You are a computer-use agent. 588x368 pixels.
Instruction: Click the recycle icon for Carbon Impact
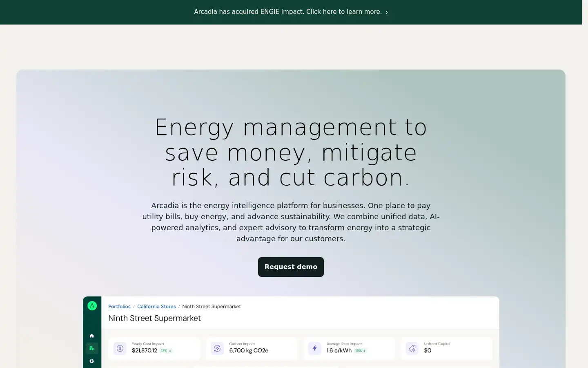[217, 348]
